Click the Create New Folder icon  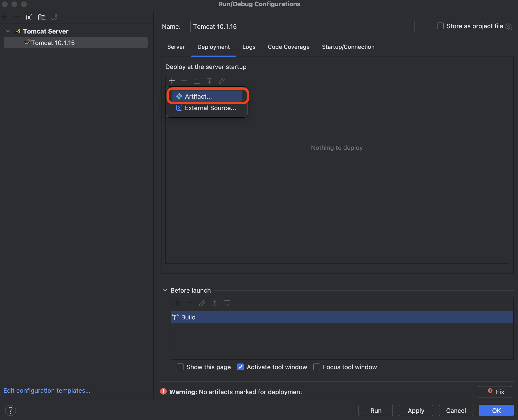click(x=42, y=17)
